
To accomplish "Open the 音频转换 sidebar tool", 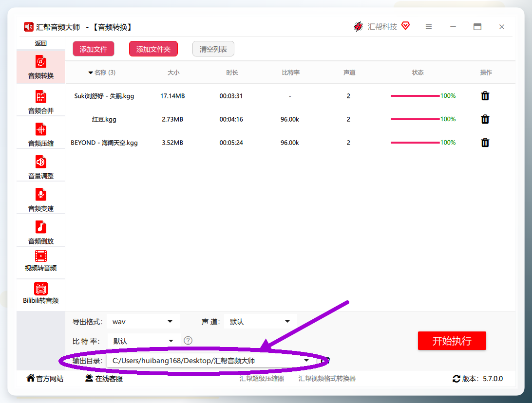I will tap(41, 67).
